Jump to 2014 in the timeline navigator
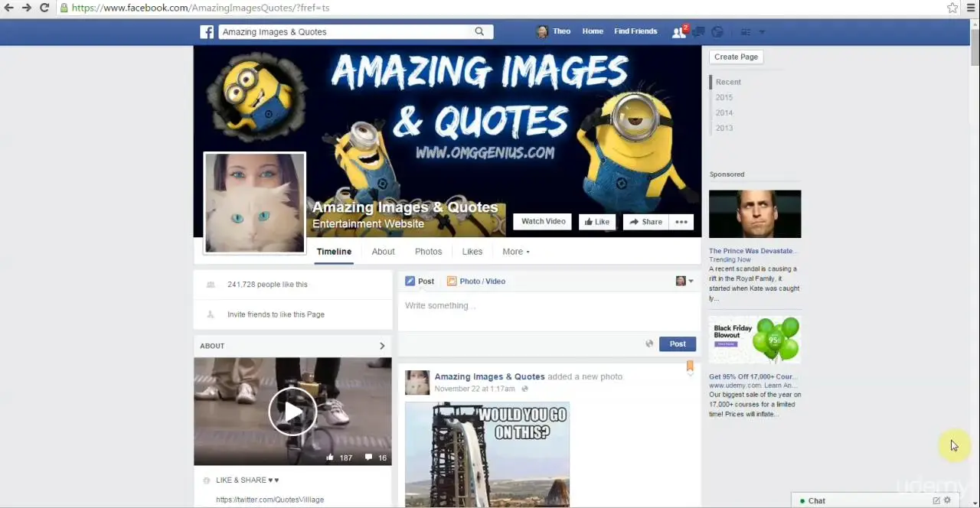Viewport: 980px width, 508px height. (x=724, y=112)
